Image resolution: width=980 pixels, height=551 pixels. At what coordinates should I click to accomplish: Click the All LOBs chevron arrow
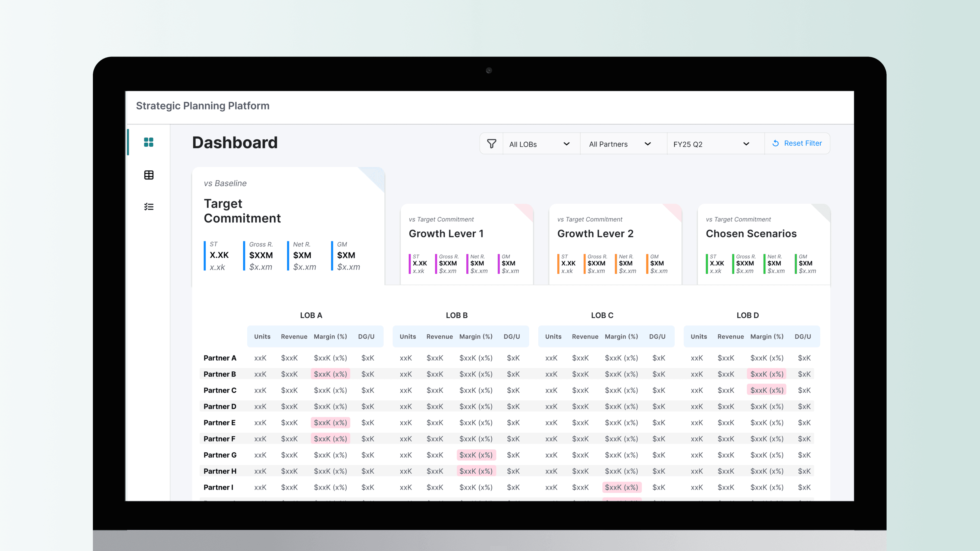click(567, 144)
